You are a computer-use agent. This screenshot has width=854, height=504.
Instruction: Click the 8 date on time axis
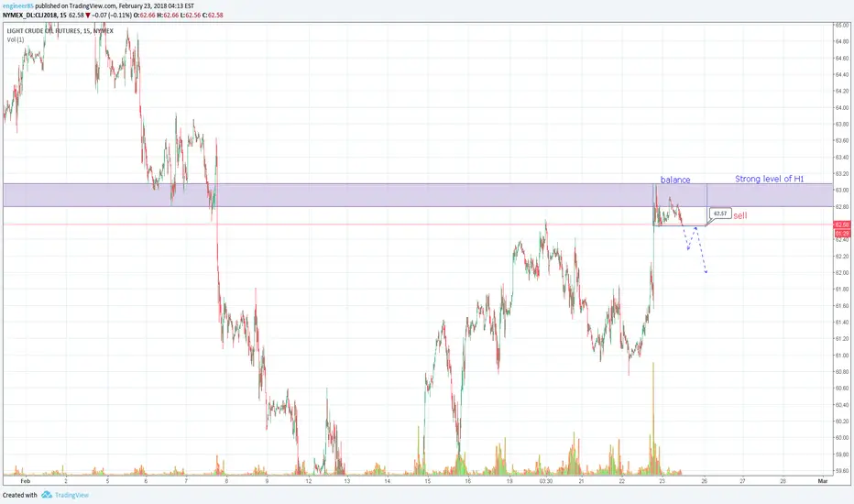click(226, 481)
